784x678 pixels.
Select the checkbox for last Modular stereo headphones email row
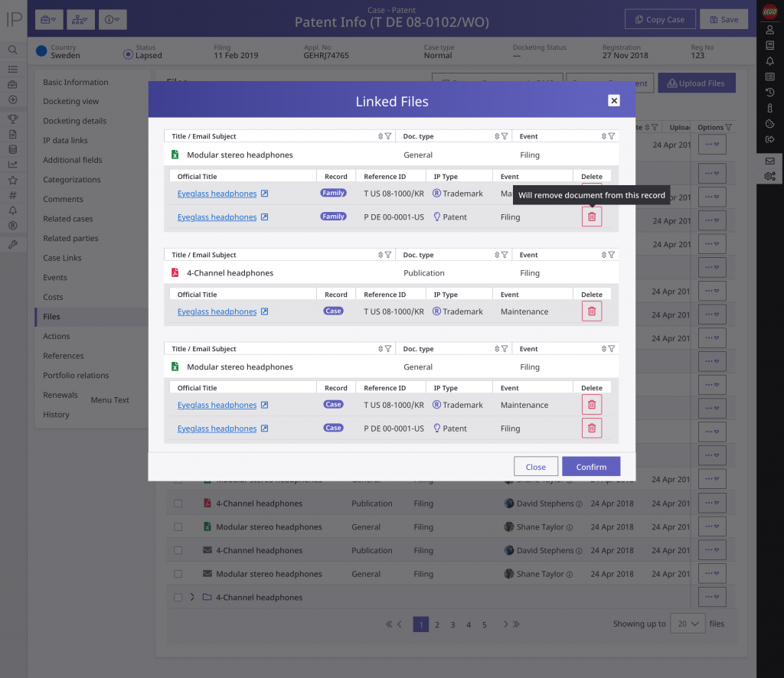[178, 574]
